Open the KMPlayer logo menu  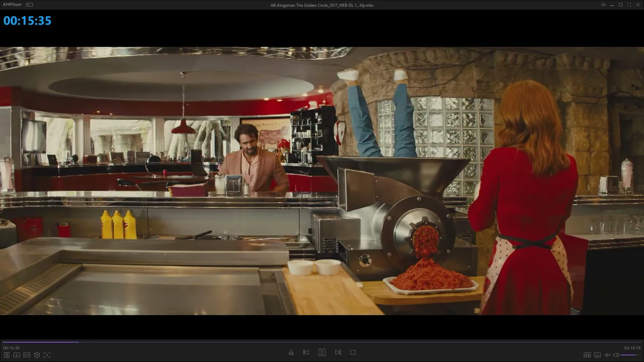(12, 5)
